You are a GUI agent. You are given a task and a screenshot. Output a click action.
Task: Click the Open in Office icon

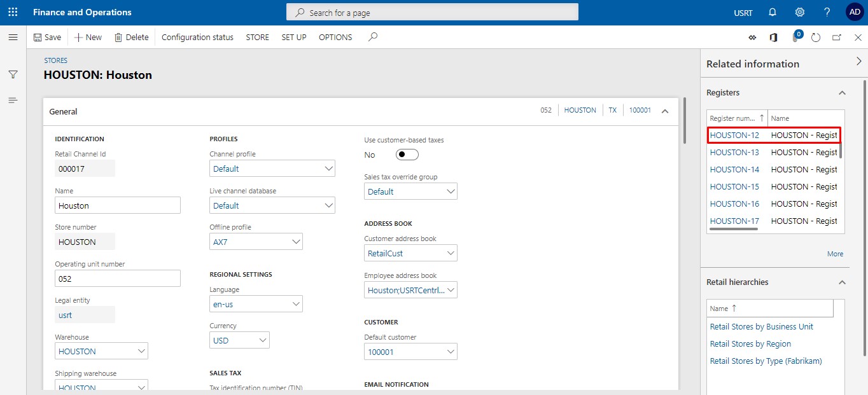pos(773,38)
